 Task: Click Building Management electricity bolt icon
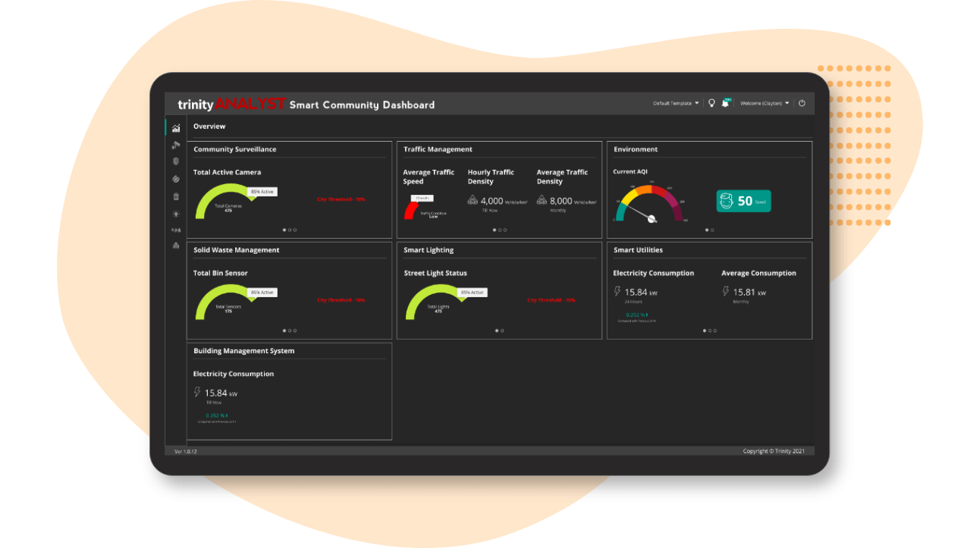coord(197,392)
